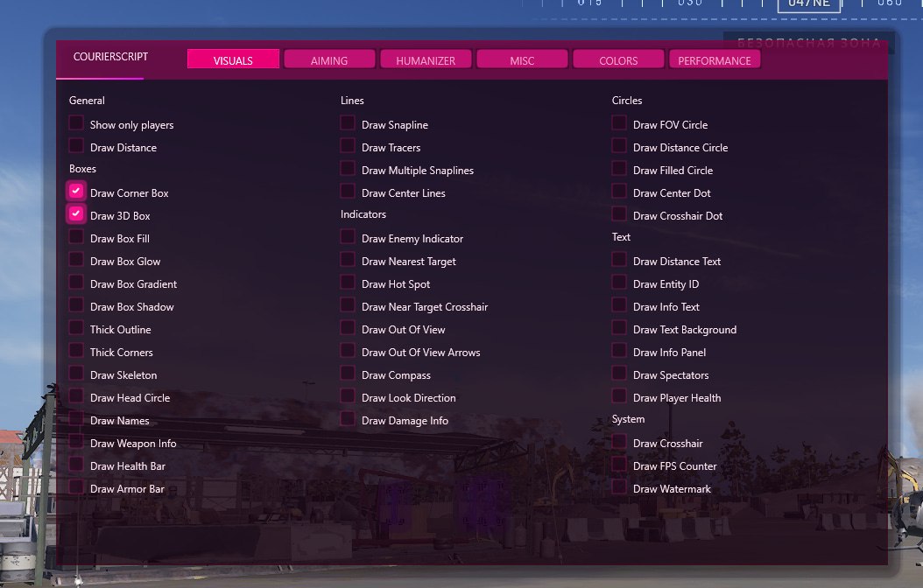The height and width of the screenshot is (588, 923).
Task: Enable Thick Outline checkbox
Action: tap(76, 327)
